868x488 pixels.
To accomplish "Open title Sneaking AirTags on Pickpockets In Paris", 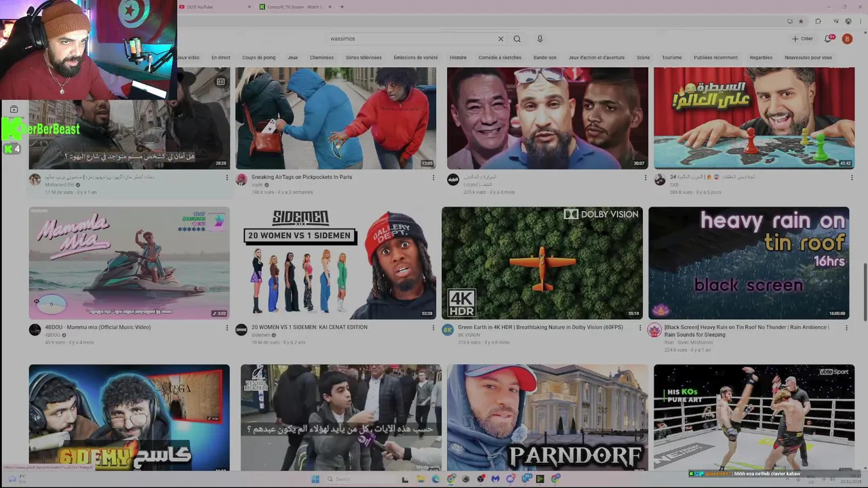I will coord(302,177).
